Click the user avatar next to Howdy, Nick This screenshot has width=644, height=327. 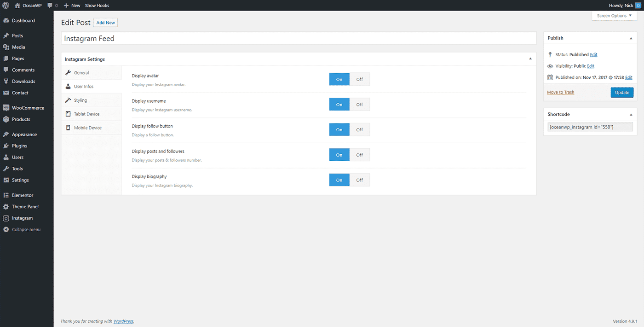point(638,6)
